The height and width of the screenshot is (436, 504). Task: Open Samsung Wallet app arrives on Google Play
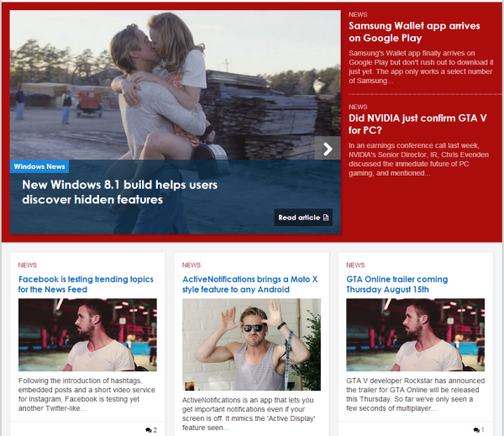[414, 32]
